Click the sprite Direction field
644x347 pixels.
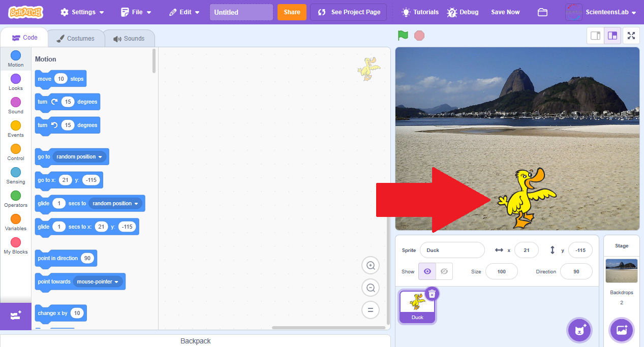[x=576, y=271]
